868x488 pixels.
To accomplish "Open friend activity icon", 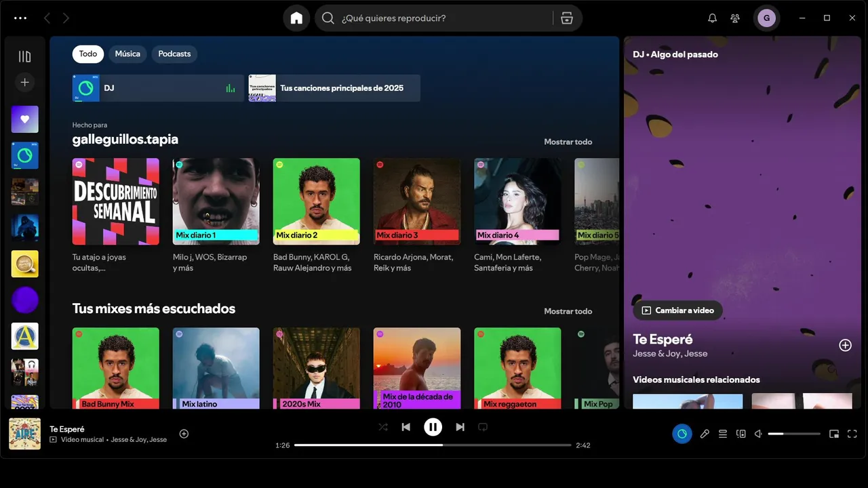I will tap(735, 18).
